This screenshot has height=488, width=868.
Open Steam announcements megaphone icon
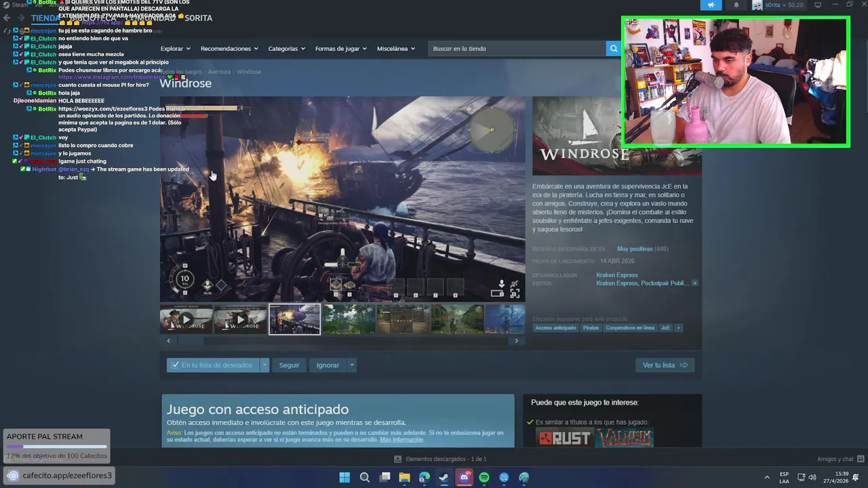(x=711, y=5)
